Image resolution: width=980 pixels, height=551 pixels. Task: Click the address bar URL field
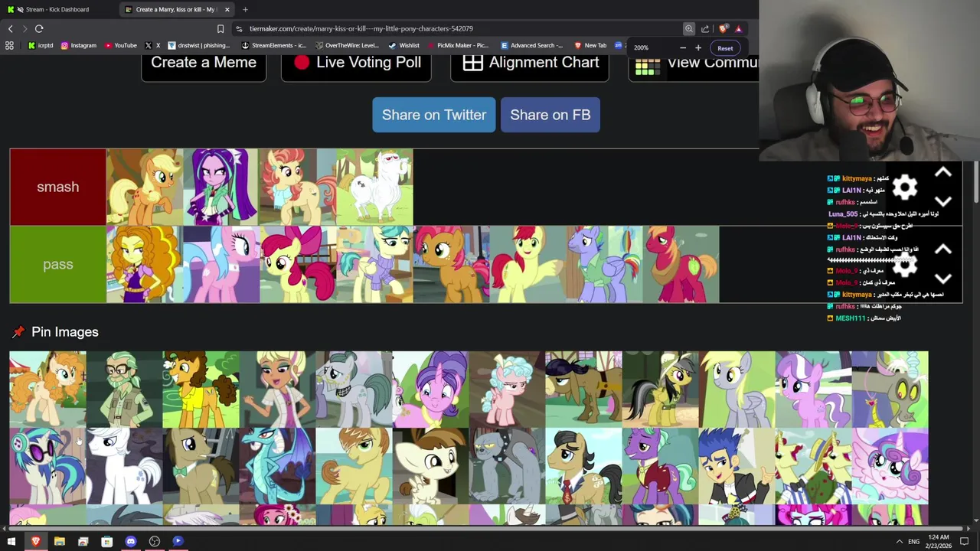(459, 28)
